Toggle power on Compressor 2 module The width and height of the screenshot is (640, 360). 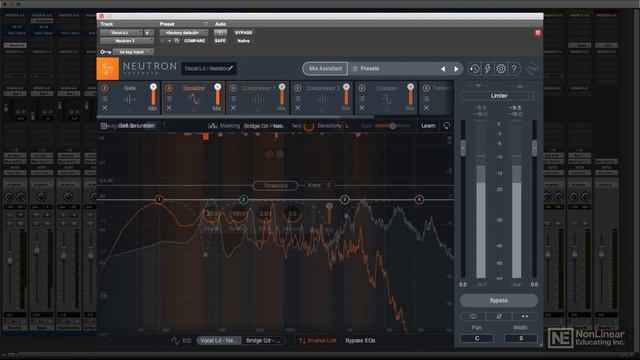pyautogui.click(x=298, y=88)
